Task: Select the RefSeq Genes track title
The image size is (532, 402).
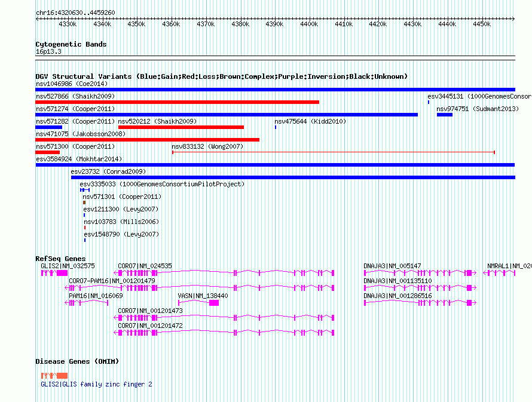Action: pos(60,259)
